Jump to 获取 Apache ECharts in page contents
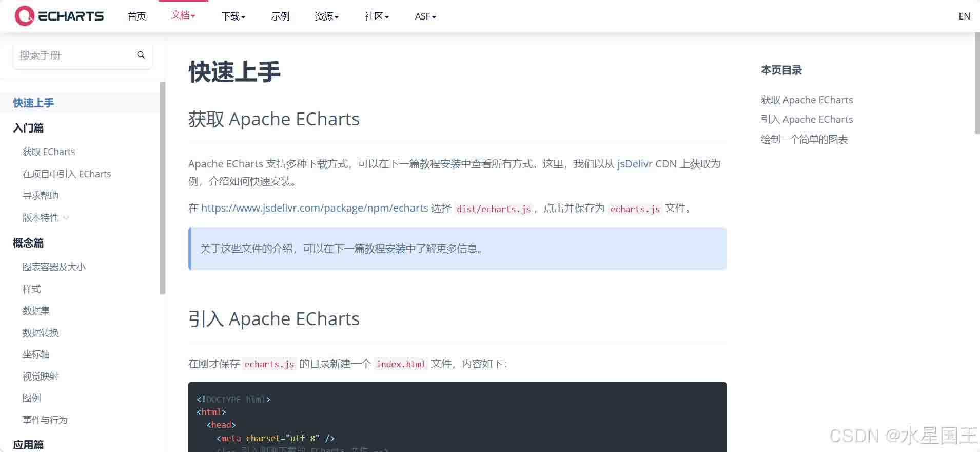The height and width of the screenshot is (452, 980). (807, 100)
